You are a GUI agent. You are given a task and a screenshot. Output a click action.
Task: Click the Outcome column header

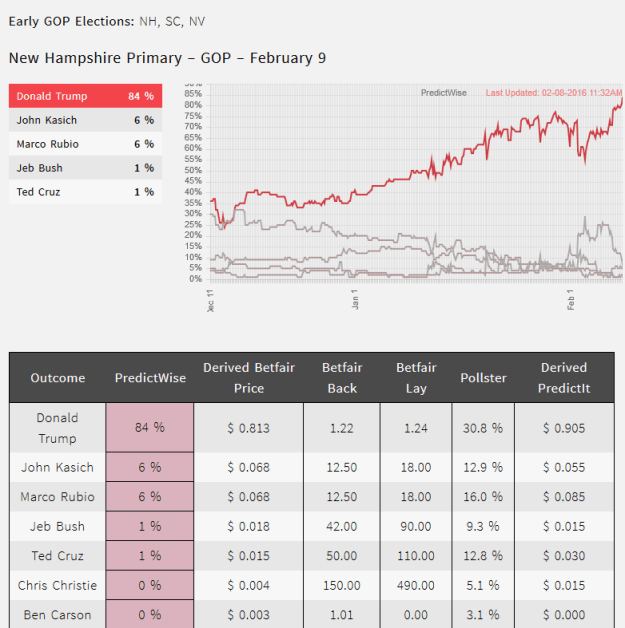coord(58,378)
